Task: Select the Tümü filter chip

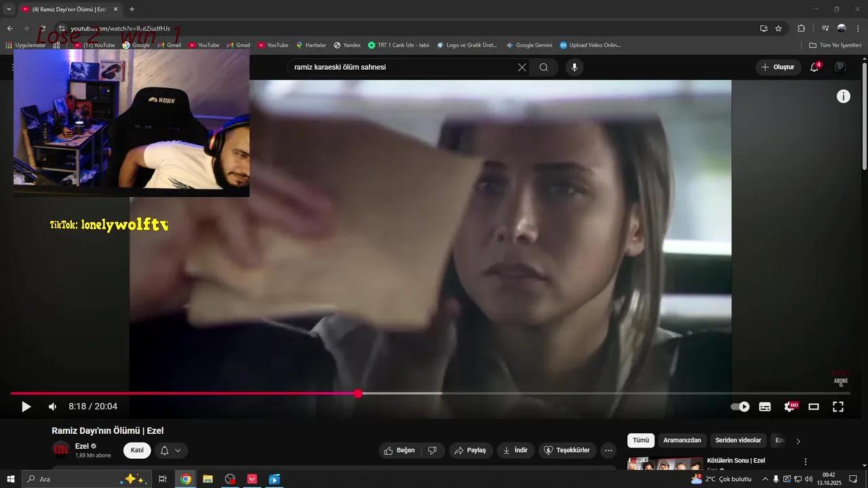Action: tap(641, 441)
